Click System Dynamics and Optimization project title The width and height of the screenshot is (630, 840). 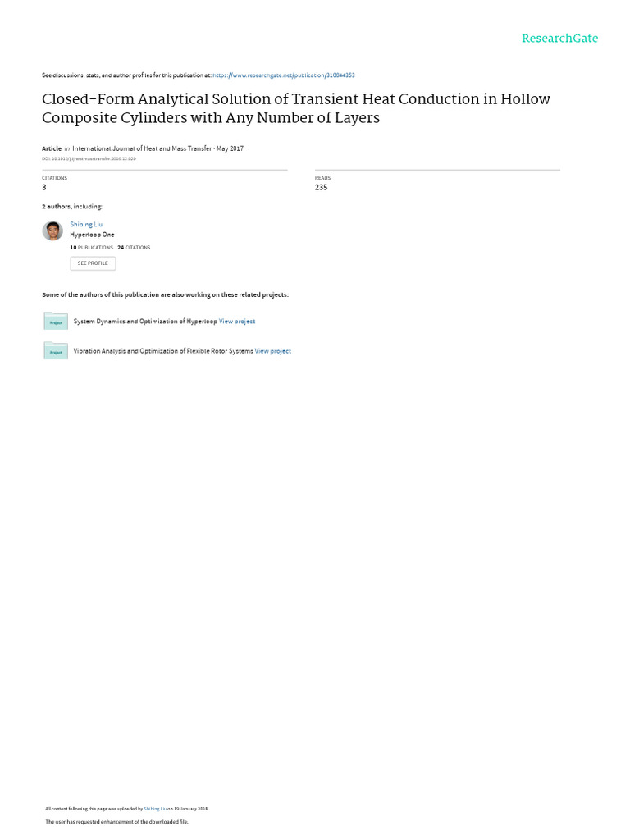pyautogui.click(x=145, y=322)
